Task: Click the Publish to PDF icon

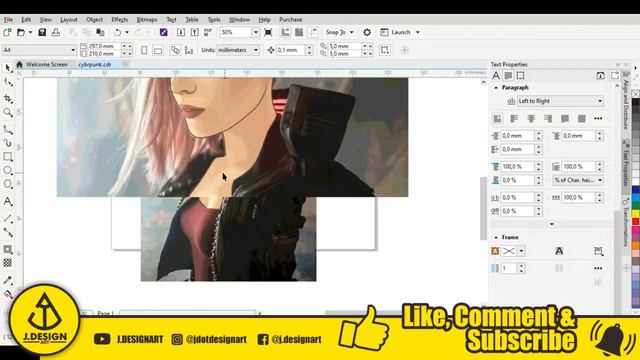Action: tap(208, 32)
